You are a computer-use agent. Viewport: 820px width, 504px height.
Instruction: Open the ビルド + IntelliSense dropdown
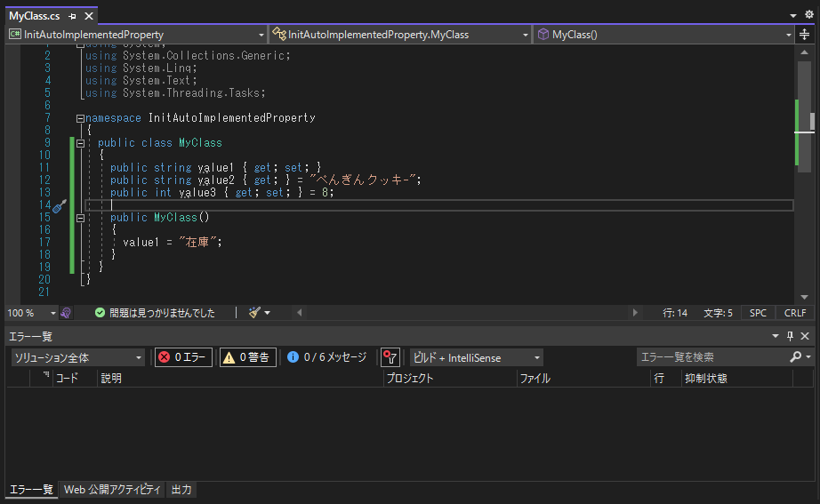click(477, 357)
